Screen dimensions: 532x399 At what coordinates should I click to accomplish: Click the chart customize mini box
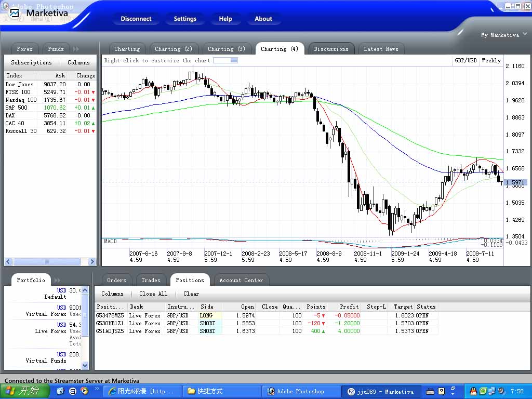pyautogui.click(x=225, y=60)
